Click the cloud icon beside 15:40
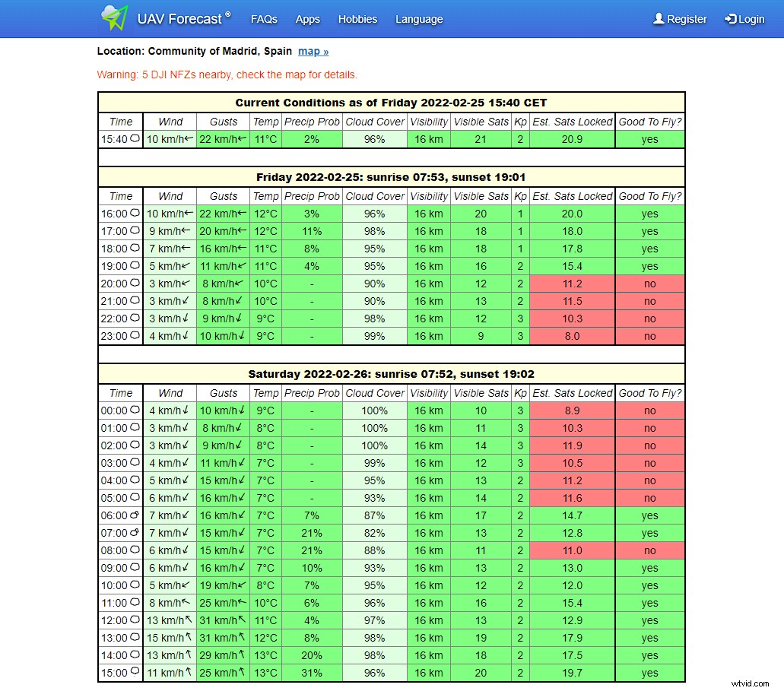The width and height of the screenshot is (784, 691). point(135,139)
